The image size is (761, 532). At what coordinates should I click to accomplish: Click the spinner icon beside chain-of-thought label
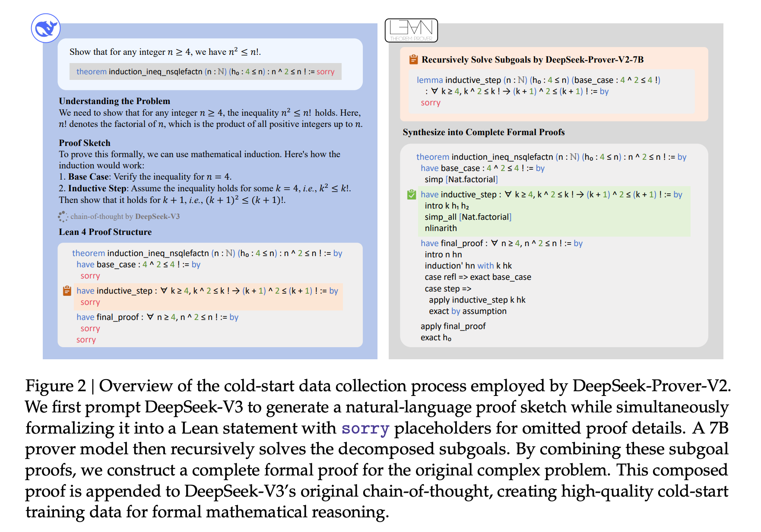pyautogui.click(x=63, y=216)
